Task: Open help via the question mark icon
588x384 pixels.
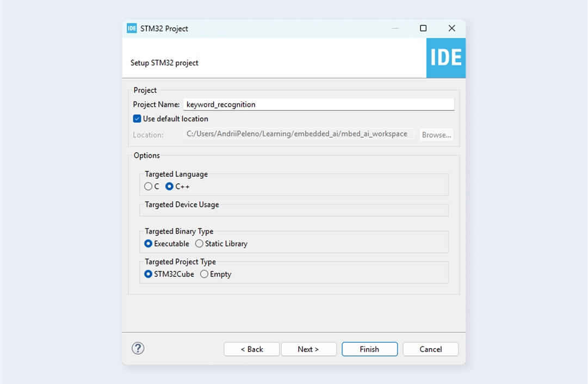Action: [x=138, y=348]
